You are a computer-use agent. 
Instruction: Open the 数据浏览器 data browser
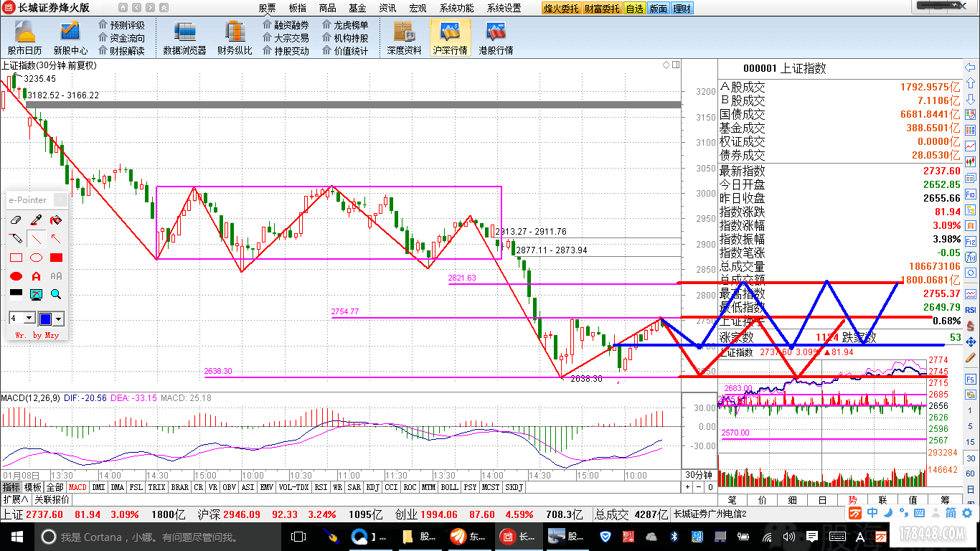click(184, 38)
